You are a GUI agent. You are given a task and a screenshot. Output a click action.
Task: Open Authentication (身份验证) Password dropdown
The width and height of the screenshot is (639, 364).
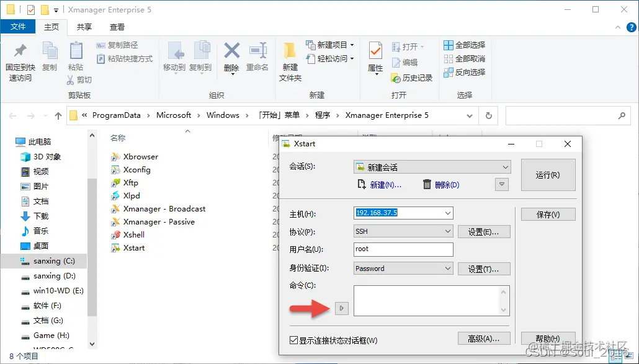point(403,269)
